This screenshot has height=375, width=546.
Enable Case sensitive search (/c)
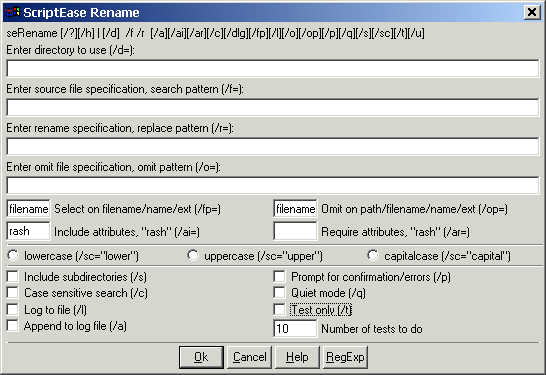pyautogui.click(x=13, y=293)
